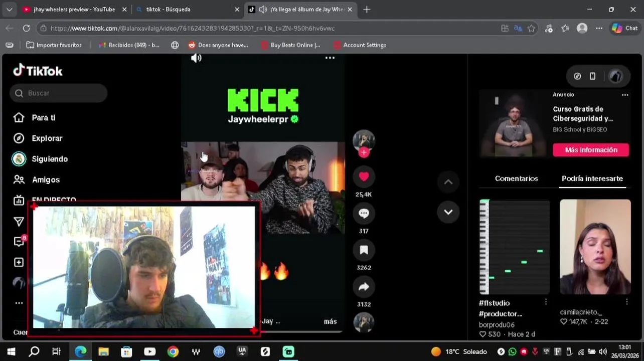Toggle page translation icon in address bar
The width and height of the screenshot is (644, 361).
[x=518, y=29]
